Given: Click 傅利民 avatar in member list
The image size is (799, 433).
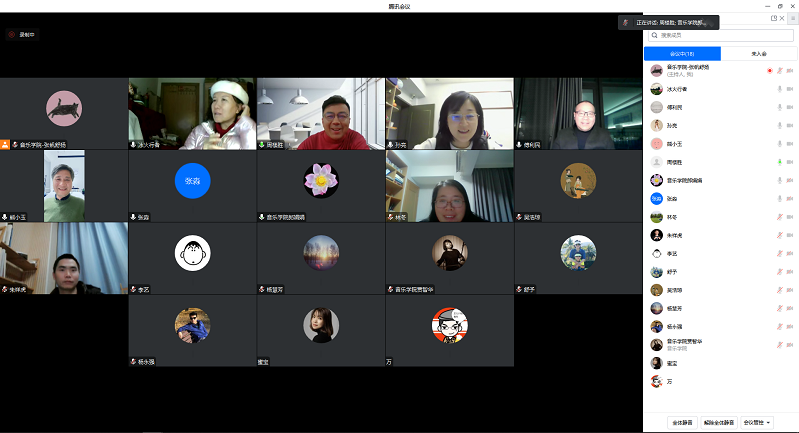Looking at the screenshot, I should point(656,107).
